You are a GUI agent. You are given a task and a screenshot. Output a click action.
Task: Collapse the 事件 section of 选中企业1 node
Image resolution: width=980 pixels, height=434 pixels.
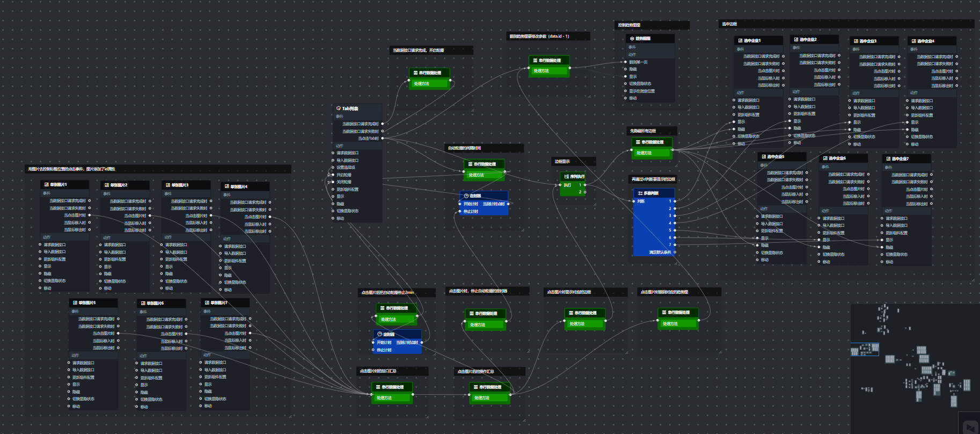741,49
